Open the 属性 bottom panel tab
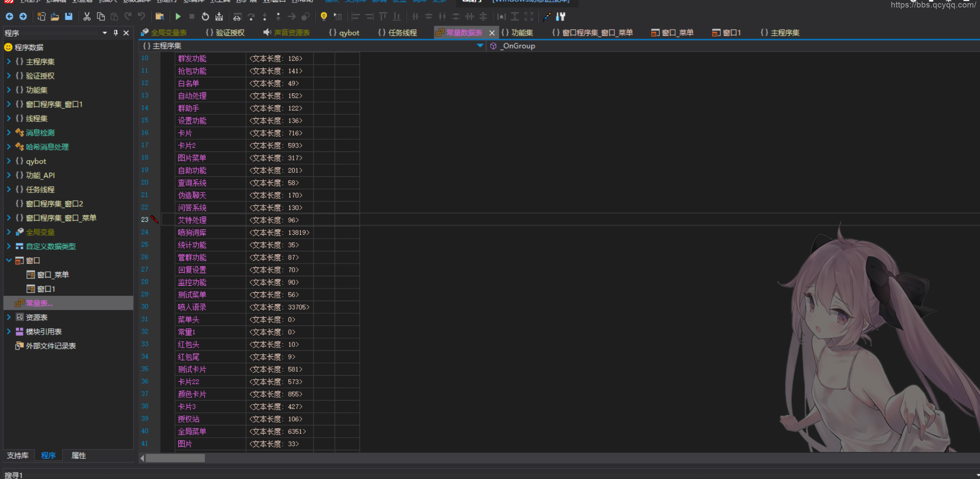 [79, 455]
